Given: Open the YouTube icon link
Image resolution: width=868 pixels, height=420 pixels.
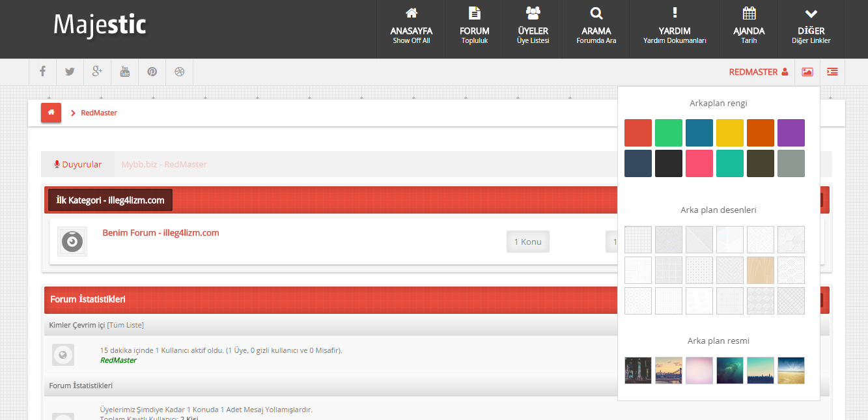Looking at the screenshot, I should (124, 72).
